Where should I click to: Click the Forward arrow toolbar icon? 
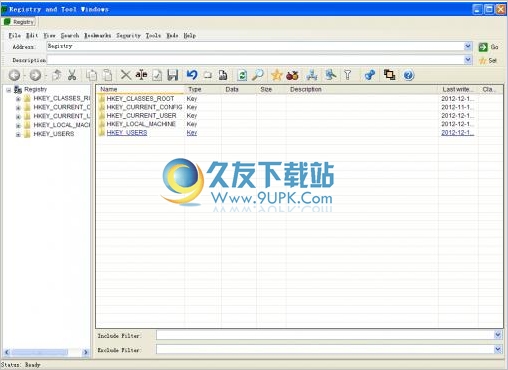pos(35,75)
